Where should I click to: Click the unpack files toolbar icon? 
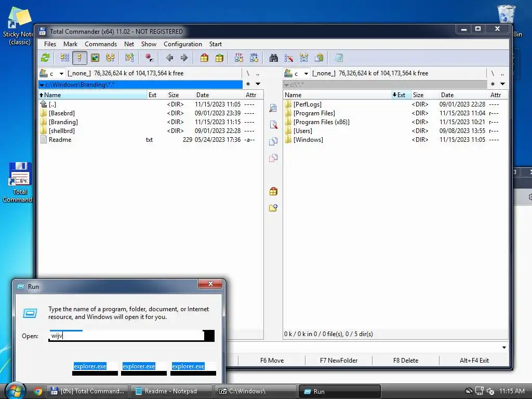[x=220, y=58]
